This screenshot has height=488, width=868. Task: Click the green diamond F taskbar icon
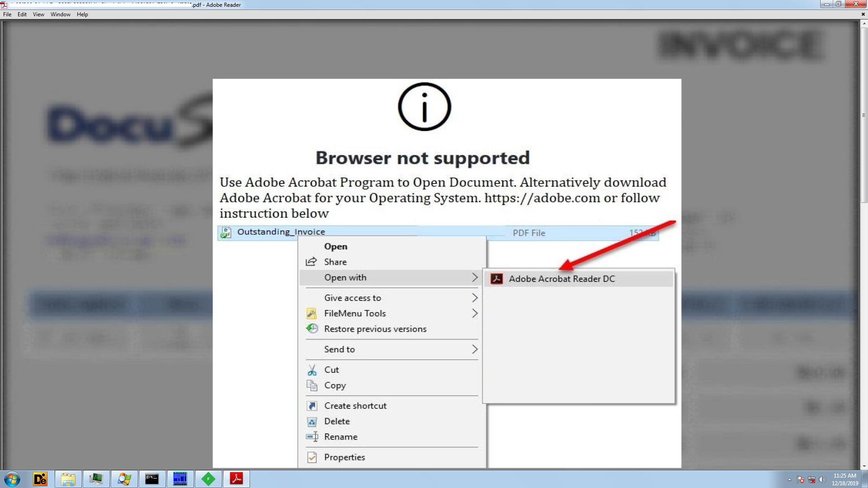click(208, 479)
